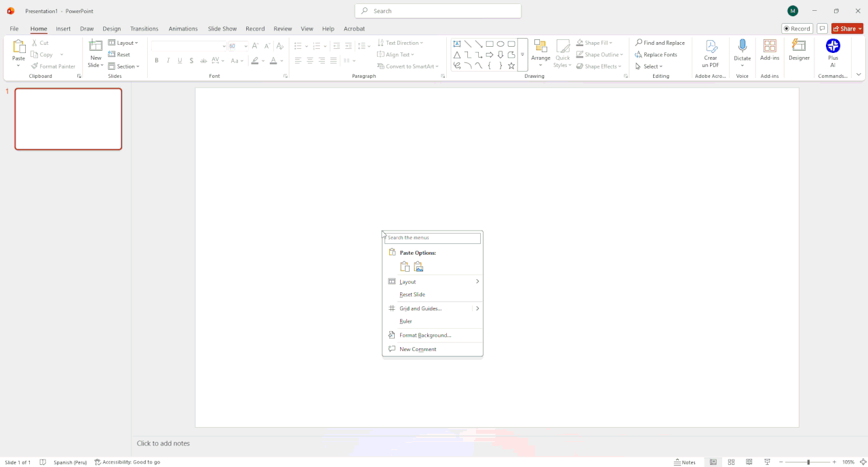Open the Designer pane
Image resolution: width=868 pixels, height=467 pixels.
click(x=799, y=50)
